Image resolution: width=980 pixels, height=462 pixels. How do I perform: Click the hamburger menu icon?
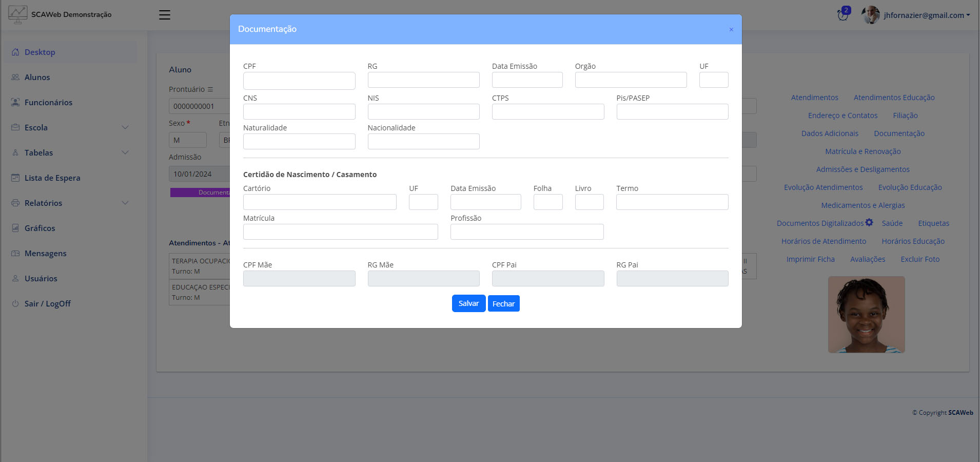pos(165,15)
